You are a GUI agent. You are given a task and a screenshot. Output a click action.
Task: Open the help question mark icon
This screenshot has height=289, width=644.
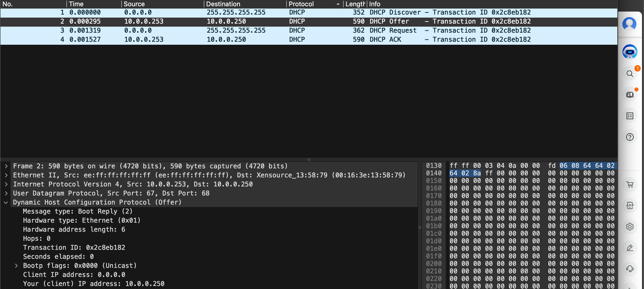tap(630, 137)
